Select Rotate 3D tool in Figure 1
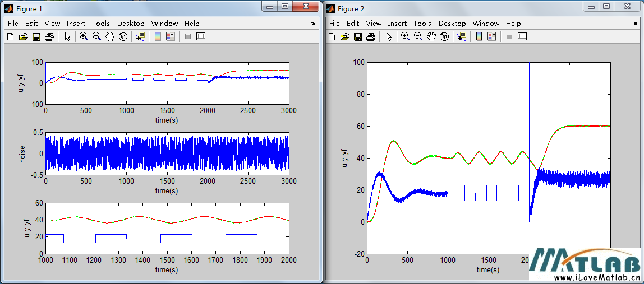The height and width of the screenshot is (284, 644). [123, 37]
